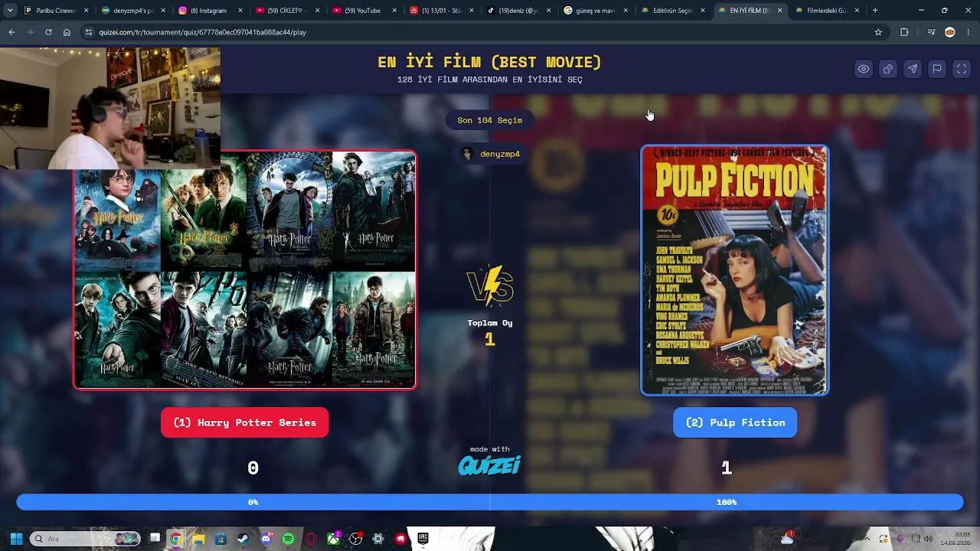This screenshot has height=551, width=980.
Task: Open Task View from the taskbar
Action: point(154,539)
